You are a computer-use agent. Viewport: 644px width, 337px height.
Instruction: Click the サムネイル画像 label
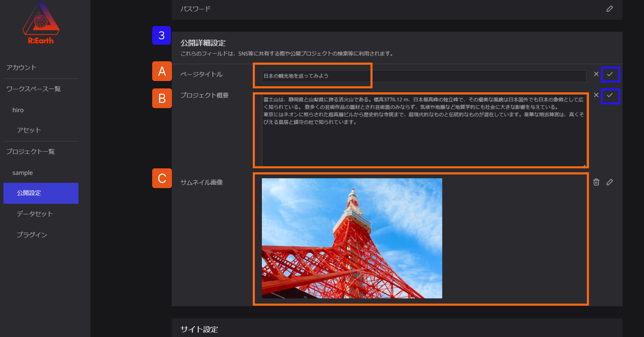coord(202,182)
